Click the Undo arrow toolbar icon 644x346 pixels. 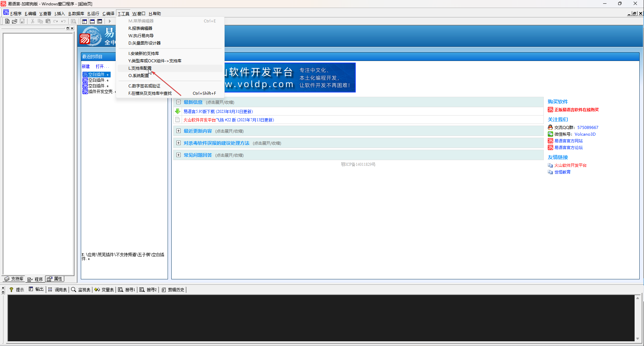coord(63,21)
